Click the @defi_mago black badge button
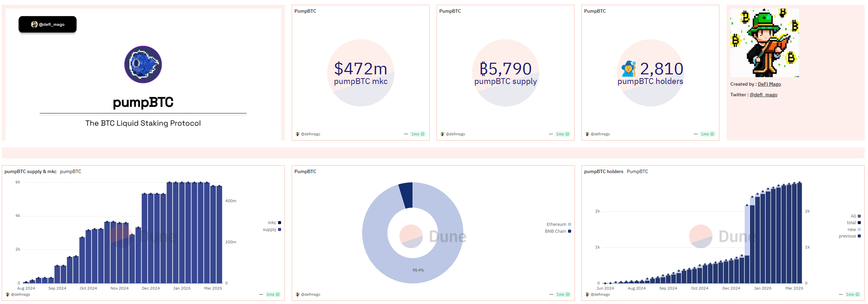Image resolution: width=868 pixels, height=304 pixels. coord(48,24)
